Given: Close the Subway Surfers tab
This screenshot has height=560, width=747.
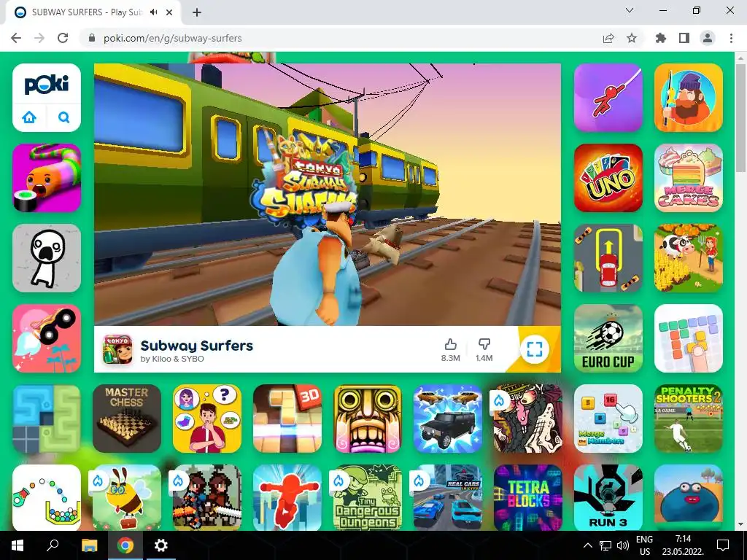Looking at the screenshot, I should tap(169, 12).
